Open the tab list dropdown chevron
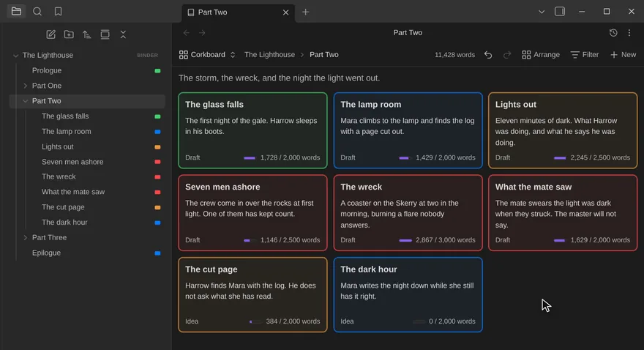 (x=542, y=12)
